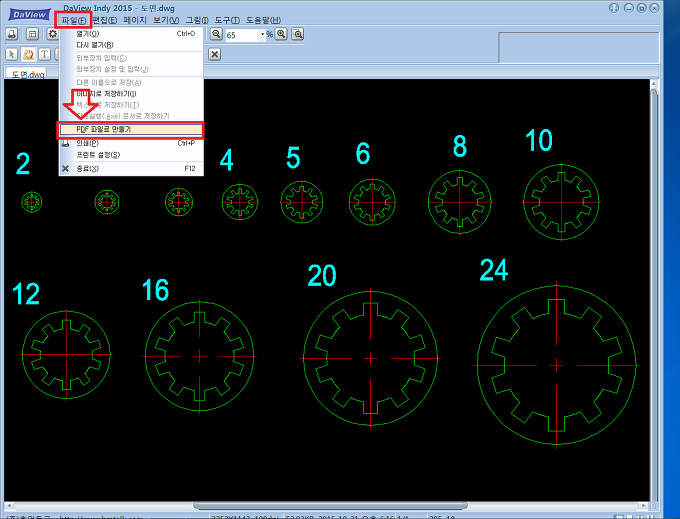Image resolution: width=680 pixels, height=519 pixels.
Task: Click the horizontal scrollbar right arrow
Action: (x=644, y=506)
